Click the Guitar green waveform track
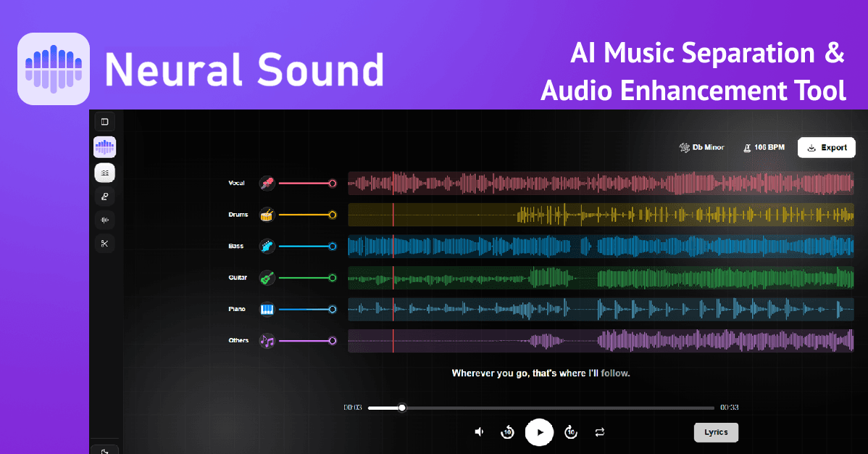 pos(601,278)
